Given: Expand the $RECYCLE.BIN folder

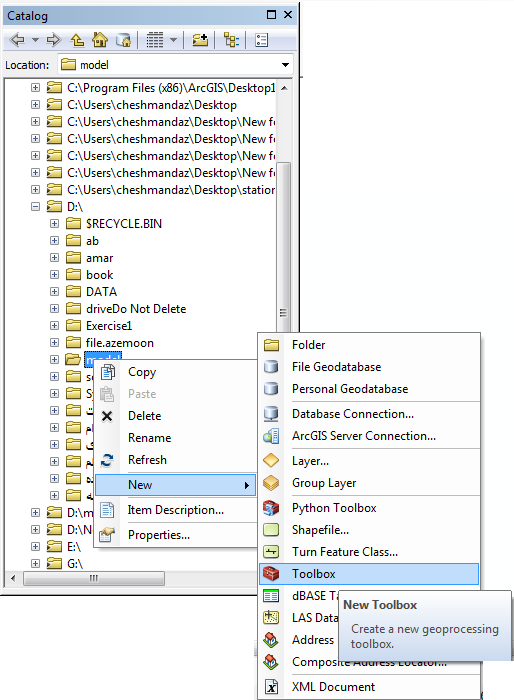Looking at the screenshot, I should (54, 224).
